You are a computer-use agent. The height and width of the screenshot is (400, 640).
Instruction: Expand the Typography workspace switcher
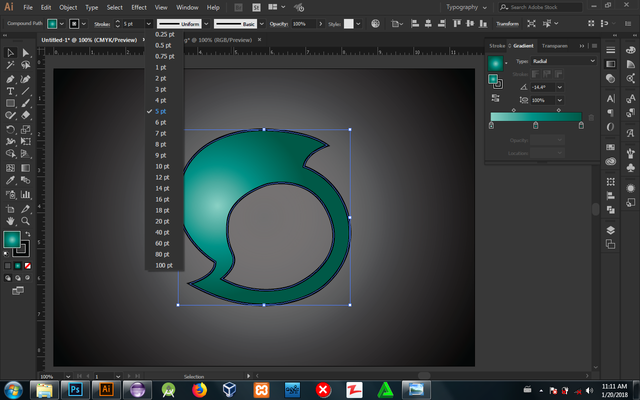(x=467, y=7)
